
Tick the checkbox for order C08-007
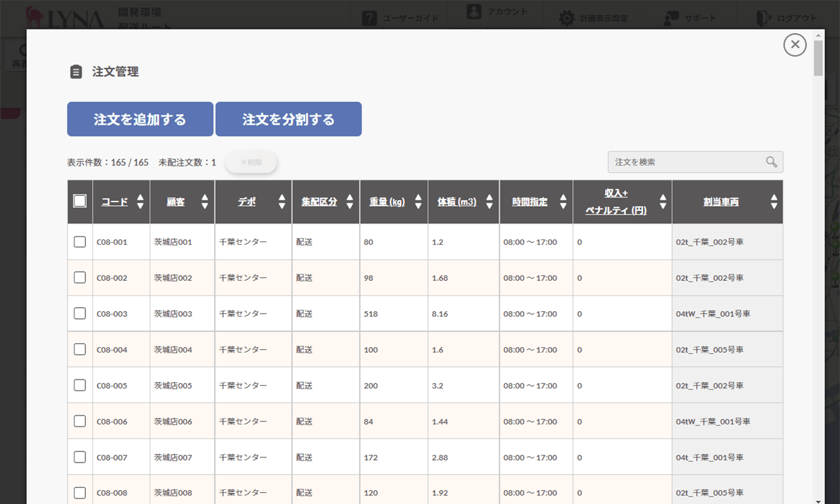(80, 457)
